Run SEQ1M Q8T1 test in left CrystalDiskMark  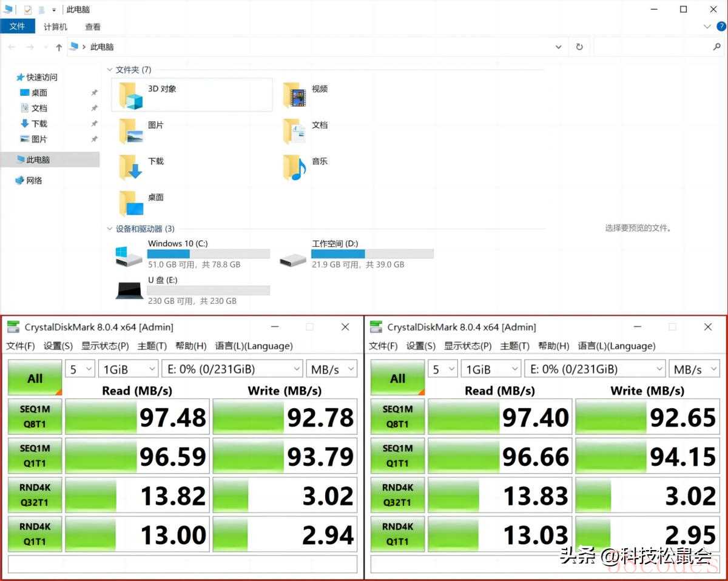click(35, 417)
